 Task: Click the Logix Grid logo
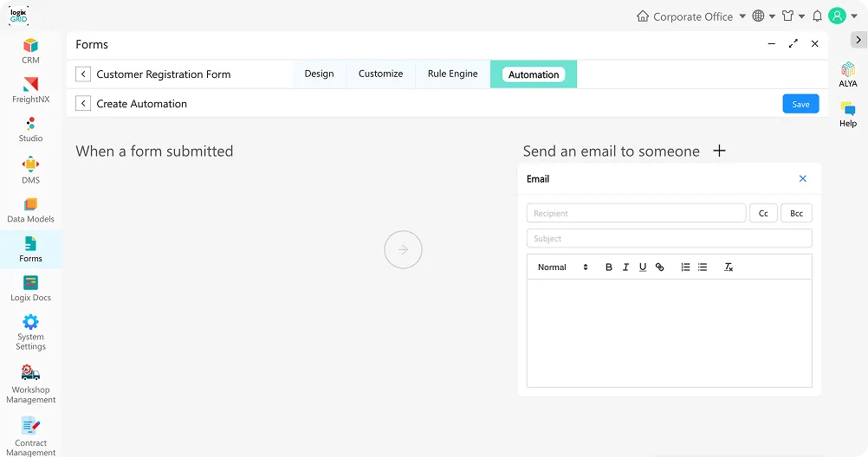point(19,16)
